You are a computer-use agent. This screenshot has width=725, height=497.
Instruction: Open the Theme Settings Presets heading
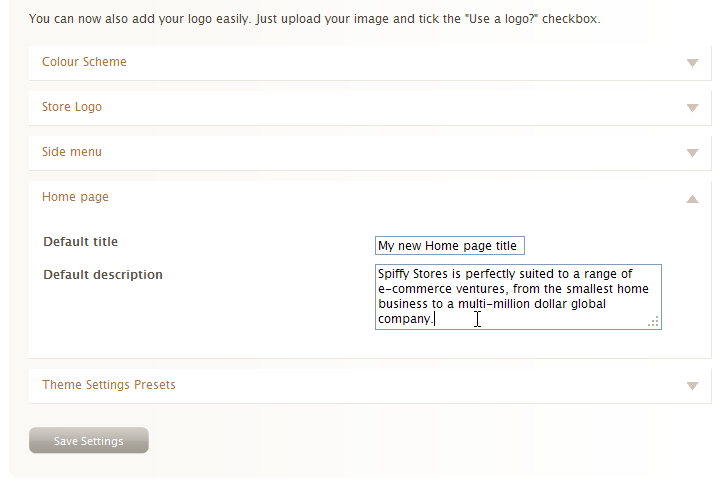tap(109, 385)
